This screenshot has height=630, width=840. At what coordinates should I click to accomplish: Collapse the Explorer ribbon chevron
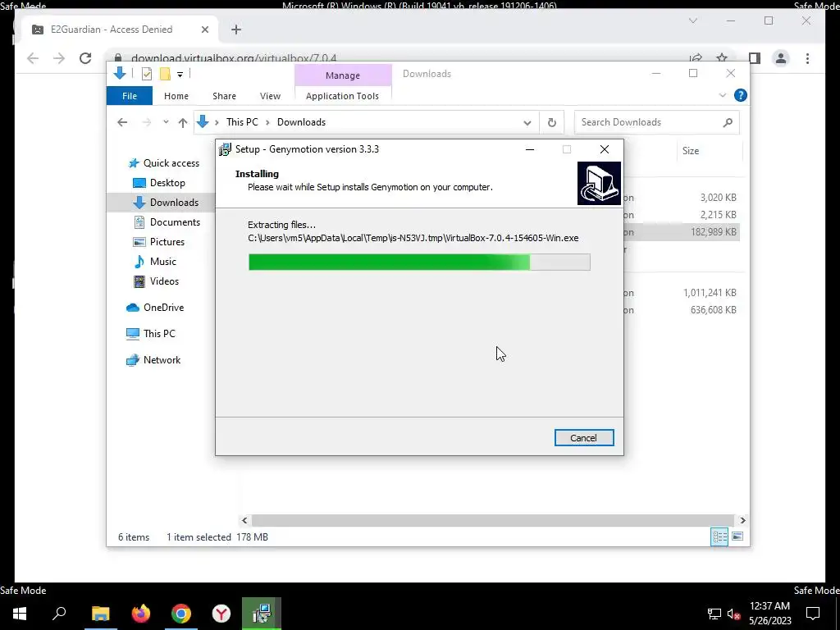point(723,95)
